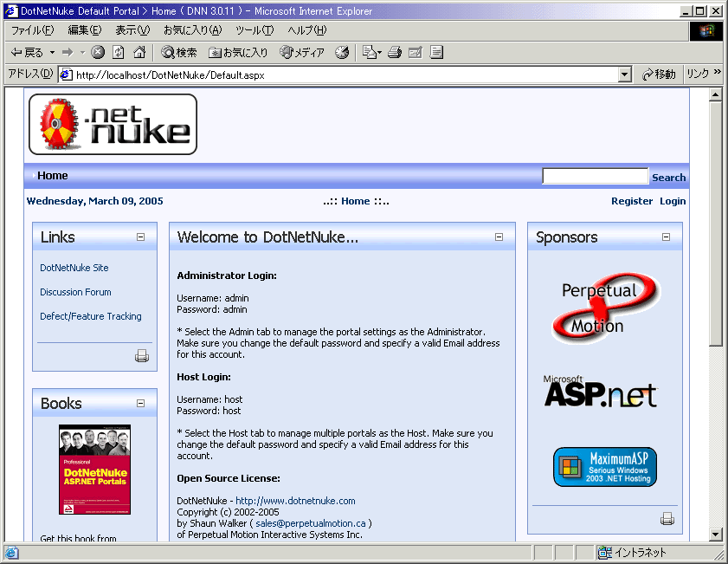Viewport: 728px width, 564px height.
Task: Open the Search (検索) toolbar button
Action: 179,53
